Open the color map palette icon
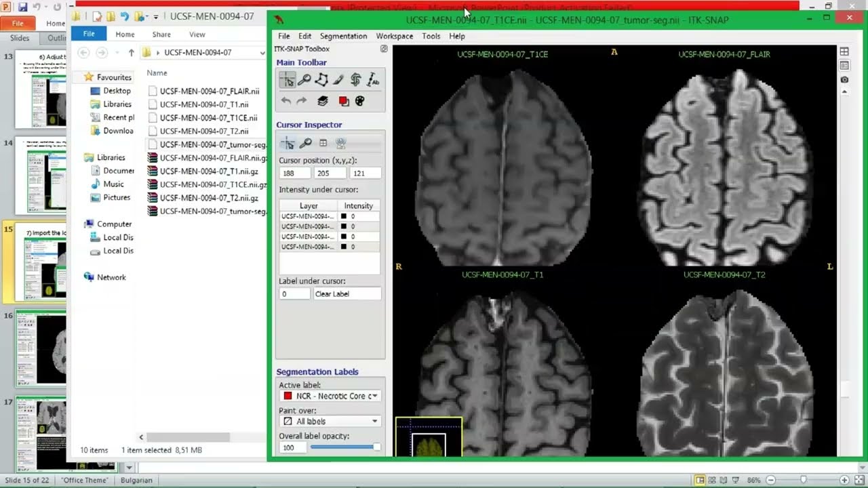Image resolution: width=868 pixels, height=488 pixels. click(360, 101)
